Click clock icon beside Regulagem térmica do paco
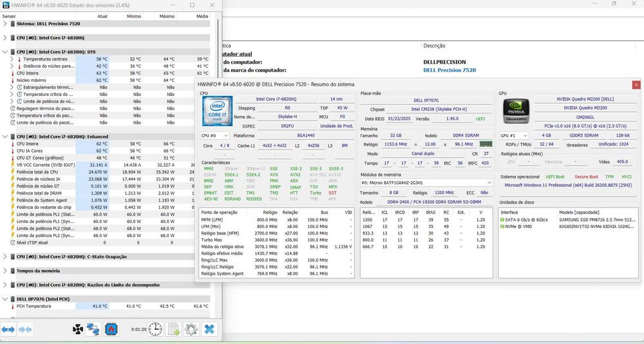 pos(13,108)
